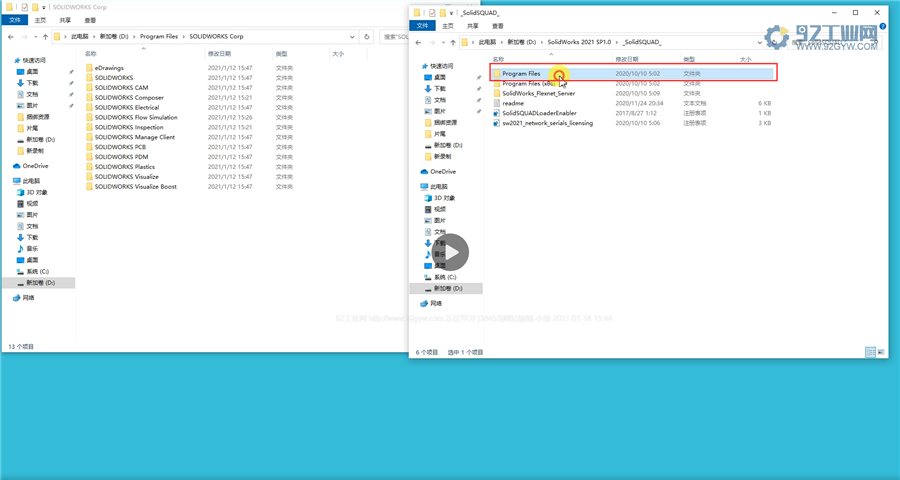This screenshot has width=900, height=480.
Task: Click up arrow in _SolidSQUAD_ window
Action: [x=453, y=42]
